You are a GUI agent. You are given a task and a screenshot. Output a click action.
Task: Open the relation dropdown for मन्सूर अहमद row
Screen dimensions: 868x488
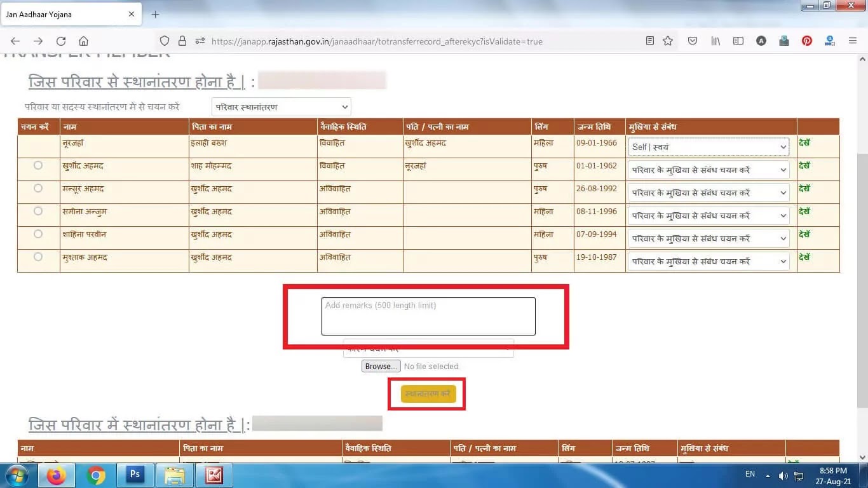click(x=709, y=193)
